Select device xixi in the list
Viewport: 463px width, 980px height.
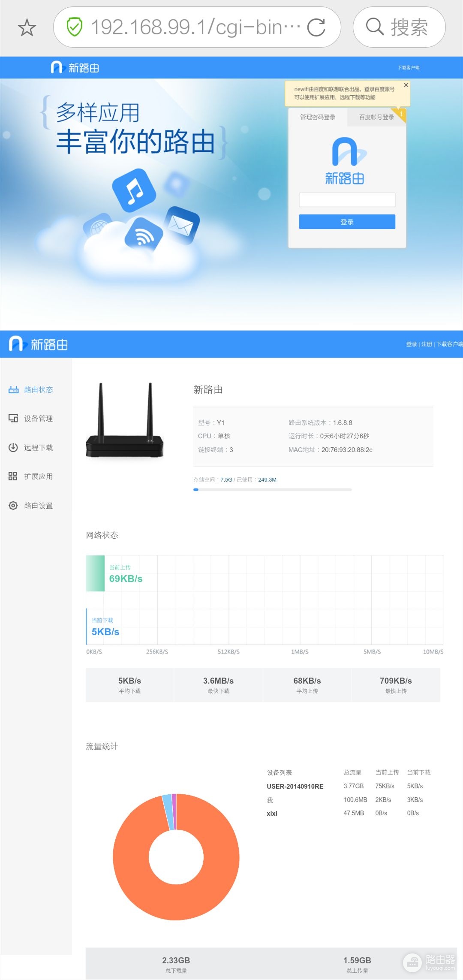[272, 813]
